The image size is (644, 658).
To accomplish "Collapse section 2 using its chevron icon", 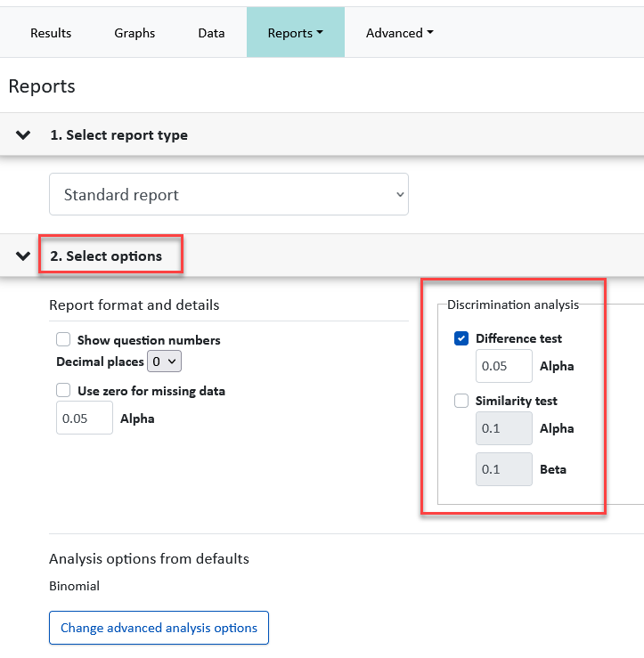I will (x=23, y=256).
